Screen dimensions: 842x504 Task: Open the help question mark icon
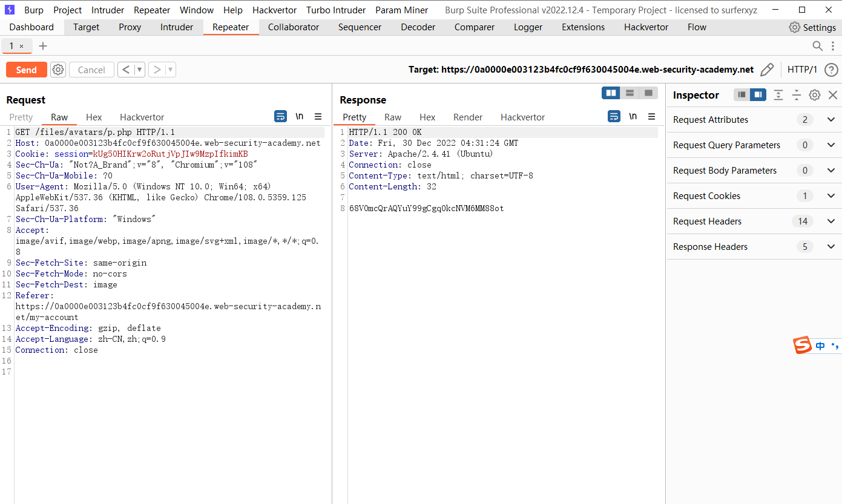831,70
